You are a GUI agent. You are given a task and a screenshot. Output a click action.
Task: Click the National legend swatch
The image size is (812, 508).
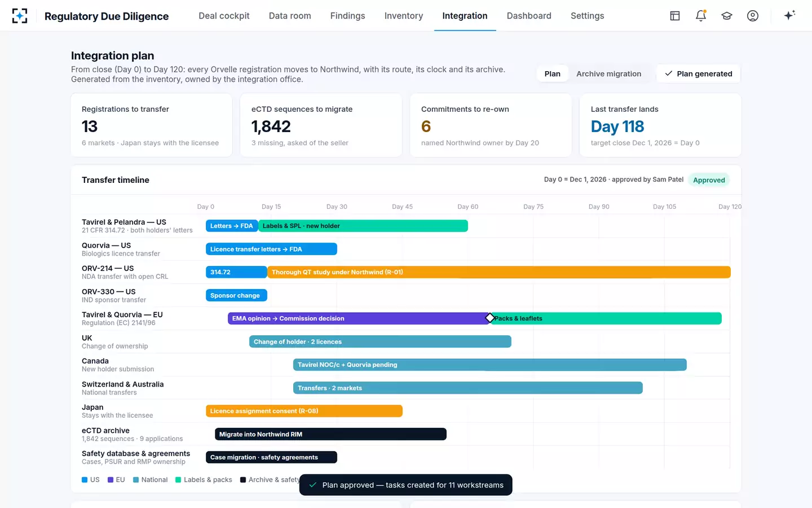click(136, 480)
